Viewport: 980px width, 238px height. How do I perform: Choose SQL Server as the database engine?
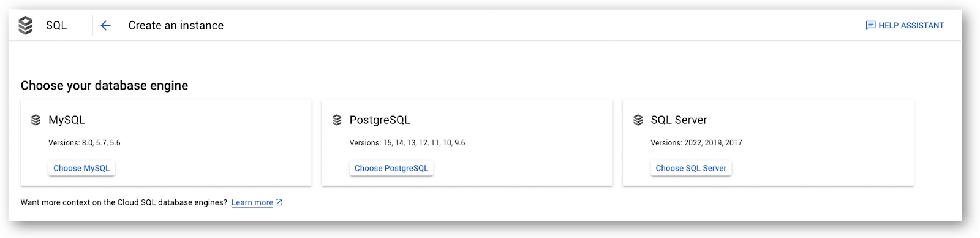[691, 168]
